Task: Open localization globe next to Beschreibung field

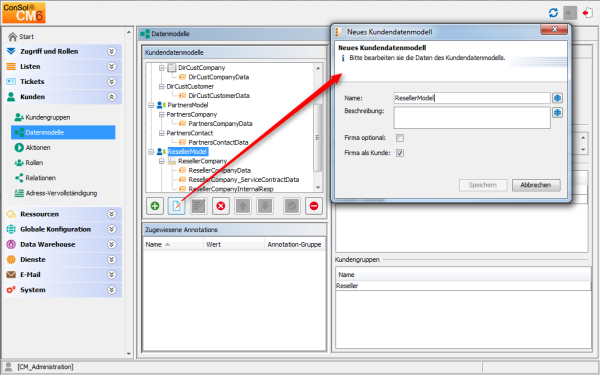Action: (x=558, y=112)
